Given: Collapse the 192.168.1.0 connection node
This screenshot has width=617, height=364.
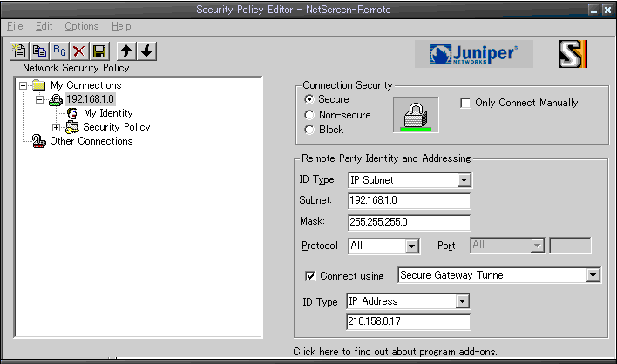Looking at the screenshot, I should [40, 99].
